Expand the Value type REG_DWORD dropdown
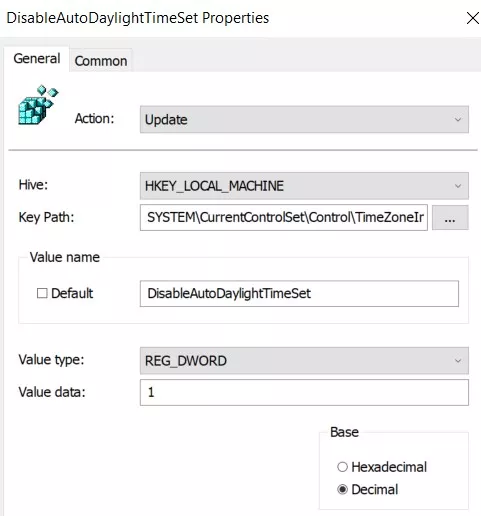The height and width of the screenshot is (516, 481). click(x=304, y=361)
